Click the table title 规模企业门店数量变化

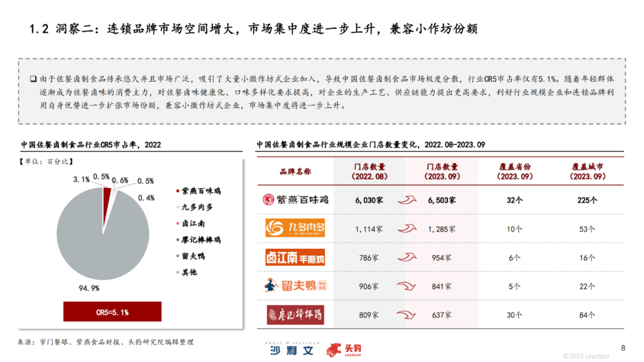point(371,145)
